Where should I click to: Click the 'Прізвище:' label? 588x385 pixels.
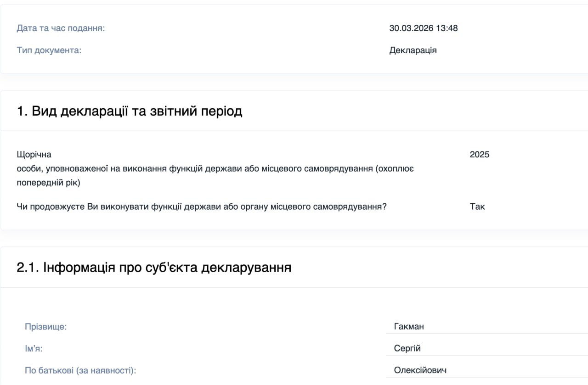[45, 327]
